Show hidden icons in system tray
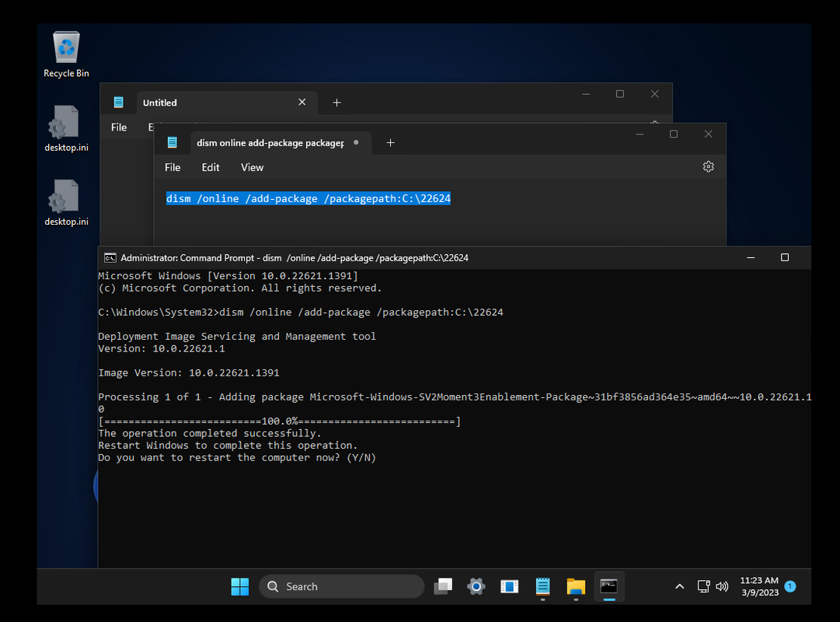This screenshot has width=840, height=622. point(679,586)
